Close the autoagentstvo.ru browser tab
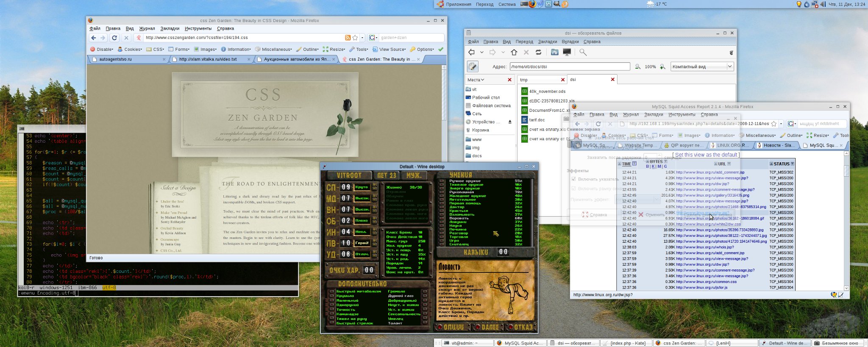 (x=164, y=59)
